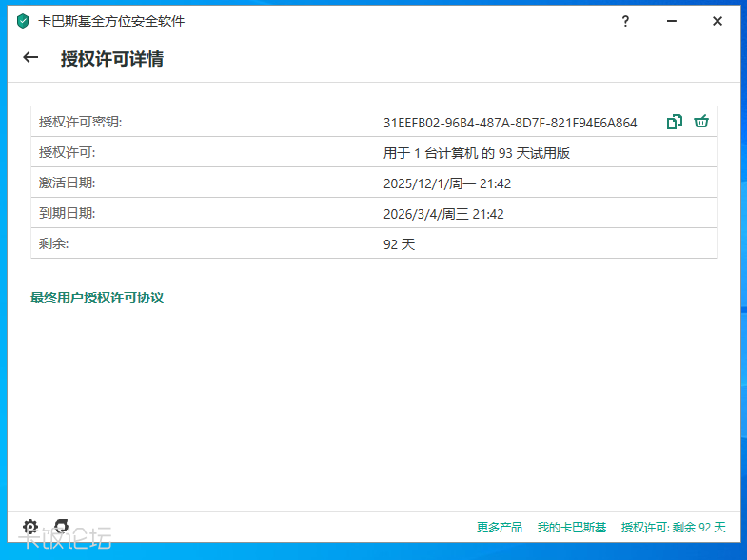The width and height of the screenshot is (747, 560).
Task: Open settings via the gear icon
Action: (x=30, y=526)
